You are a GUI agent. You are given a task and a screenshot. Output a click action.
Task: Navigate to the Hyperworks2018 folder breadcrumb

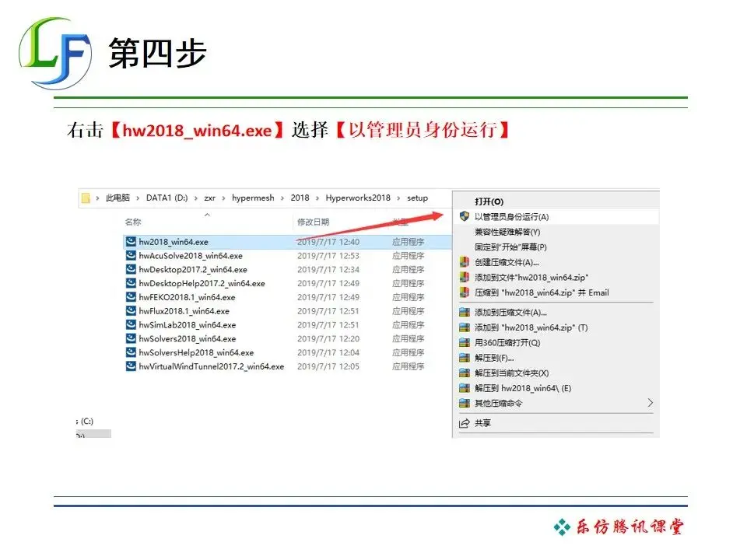pyautogui.click(x=358, y=198)
